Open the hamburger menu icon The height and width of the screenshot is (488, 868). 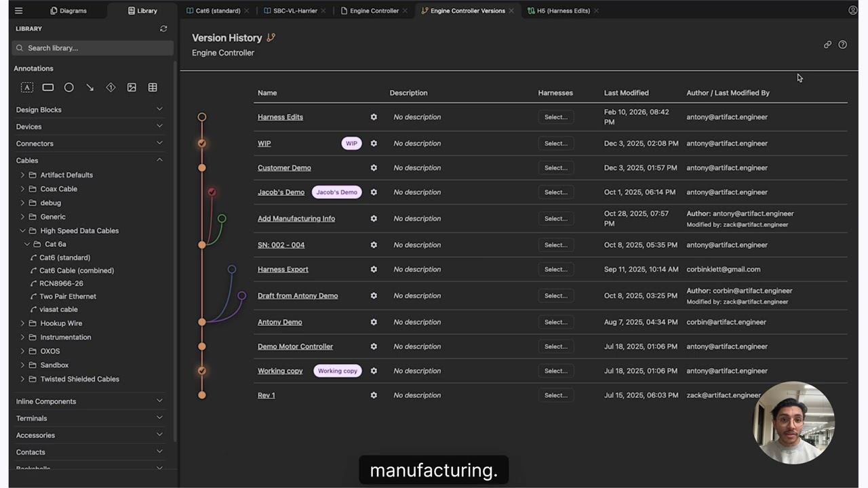(18, 11)
